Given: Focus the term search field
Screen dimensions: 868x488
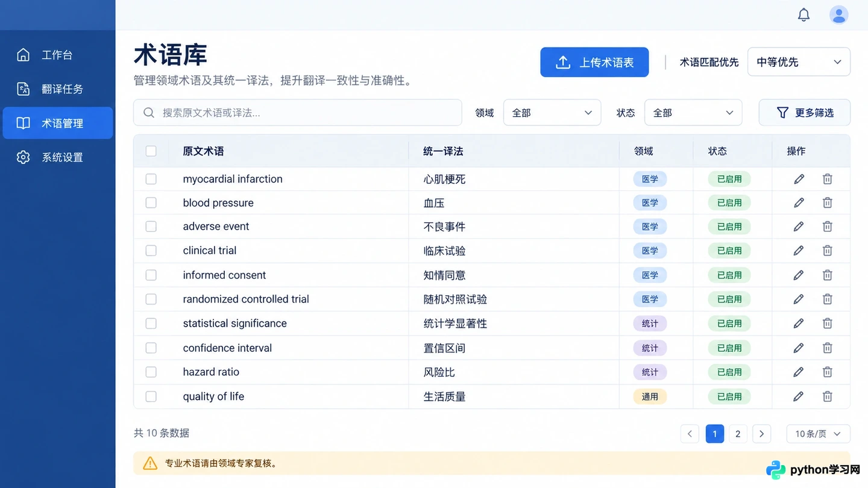Looking at the screenshot, I should pyautogui.click(x=298, y=113).
